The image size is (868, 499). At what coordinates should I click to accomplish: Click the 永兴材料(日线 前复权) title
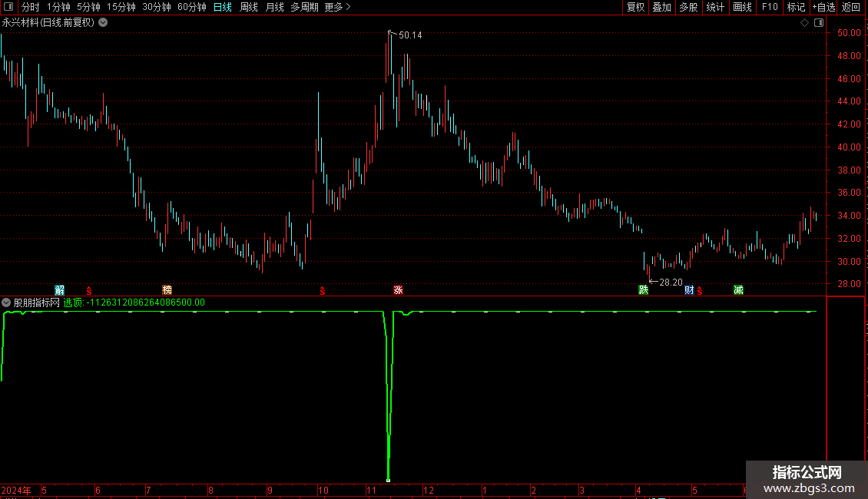point(48,23)
